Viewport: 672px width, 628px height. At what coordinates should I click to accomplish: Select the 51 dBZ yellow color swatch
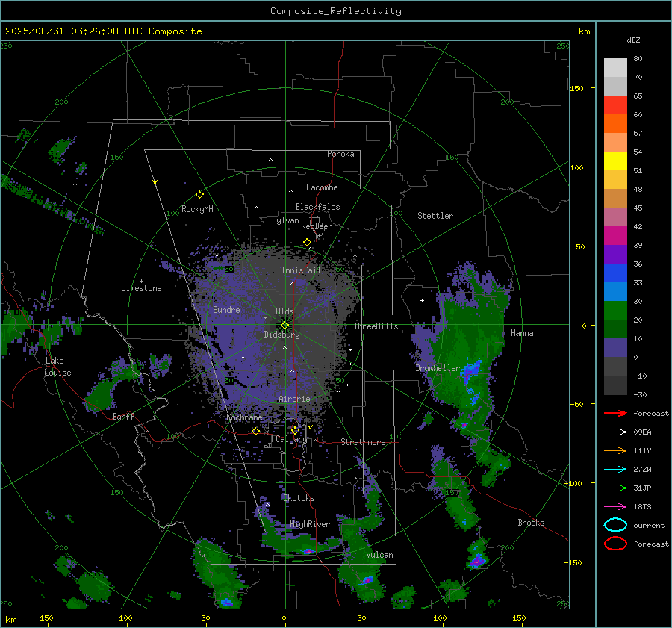pyautogui.click(x=615, y=161)
